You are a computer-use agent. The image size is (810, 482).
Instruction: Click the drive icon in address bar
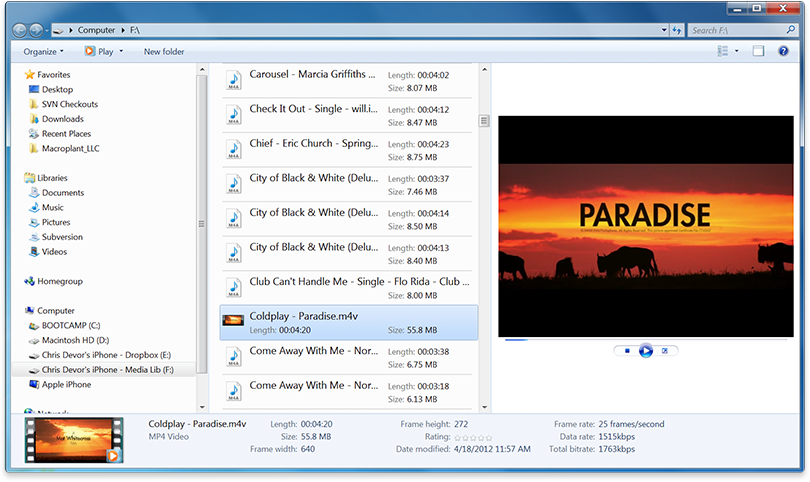tap(58, 30)
